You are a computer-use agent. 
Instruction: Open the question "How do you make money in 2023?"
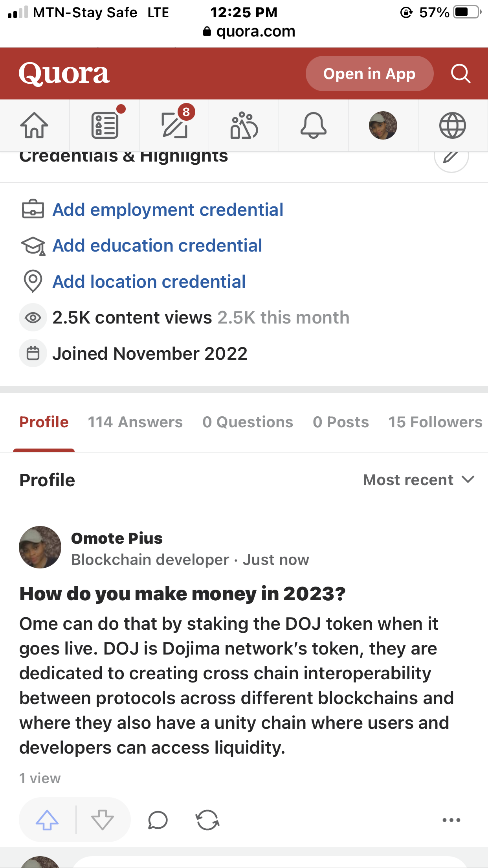point(182,594)
